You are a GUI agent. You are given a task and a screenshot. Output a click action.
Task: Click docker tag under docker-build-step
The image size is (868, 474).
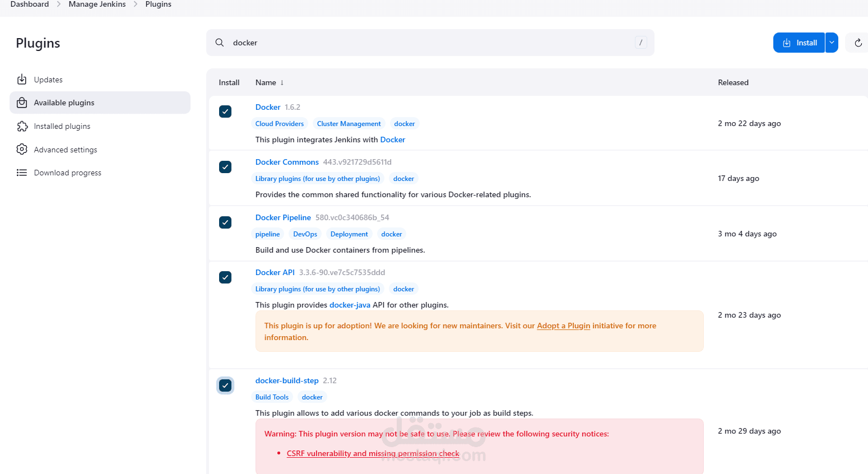312,397
